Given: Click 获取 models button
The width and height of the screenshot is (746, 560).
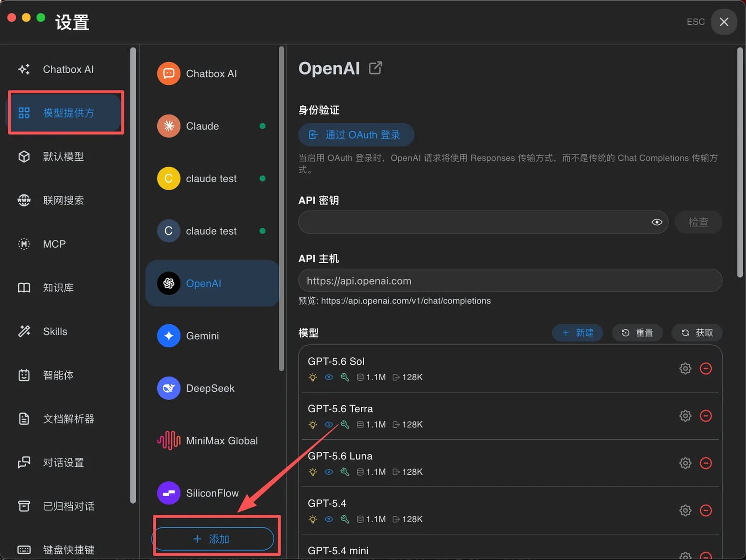Looking at the screenshot, I should pos(697,333).
